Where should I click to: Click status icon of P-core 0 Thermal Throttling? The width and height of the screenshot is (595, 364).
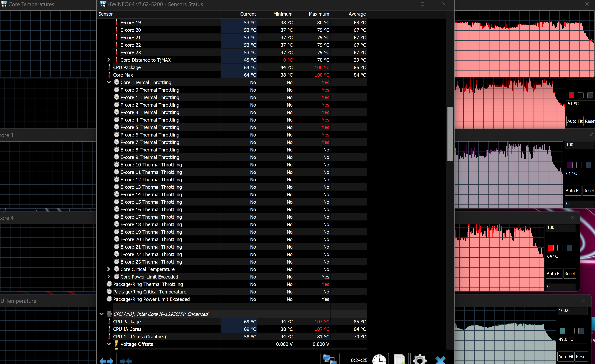click(x=117, y=90)
